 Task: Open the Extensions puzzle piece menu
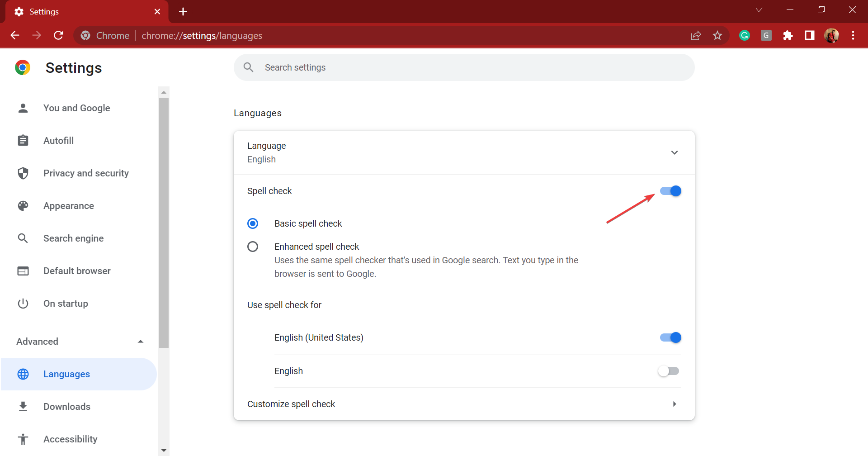point(788,35)
